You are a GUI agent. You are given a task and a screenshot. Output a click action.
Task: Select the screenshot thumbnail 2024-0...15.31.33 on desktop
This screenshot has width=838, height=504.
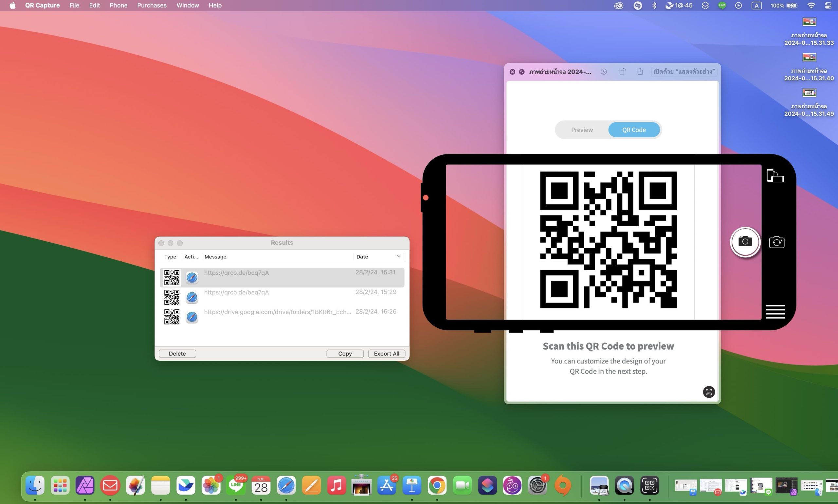coord(810,21)
